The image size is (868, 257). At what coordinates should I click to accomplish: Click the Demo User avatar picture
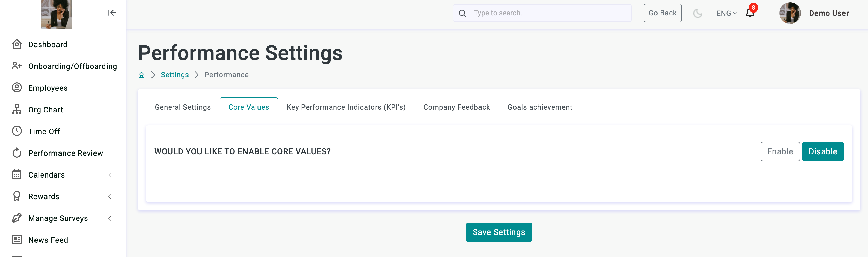click(790, 13)
